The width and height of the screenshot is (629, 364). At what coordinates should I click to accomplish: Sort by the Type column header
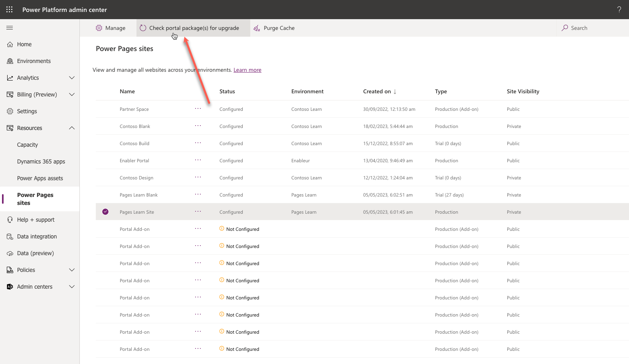441,91
